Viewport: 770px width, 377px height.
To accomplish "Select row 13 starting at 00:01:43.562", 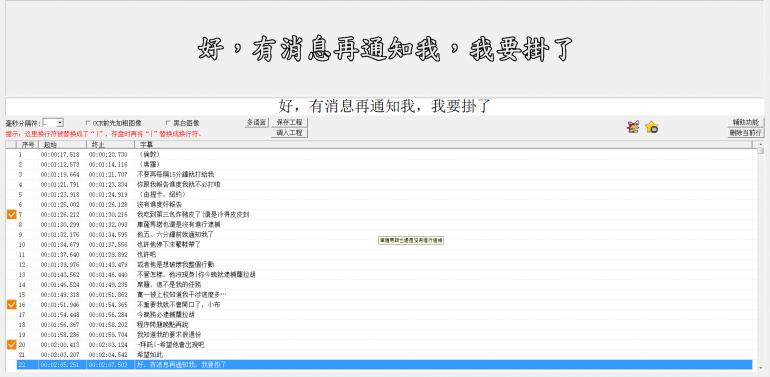I will (385, 274).
